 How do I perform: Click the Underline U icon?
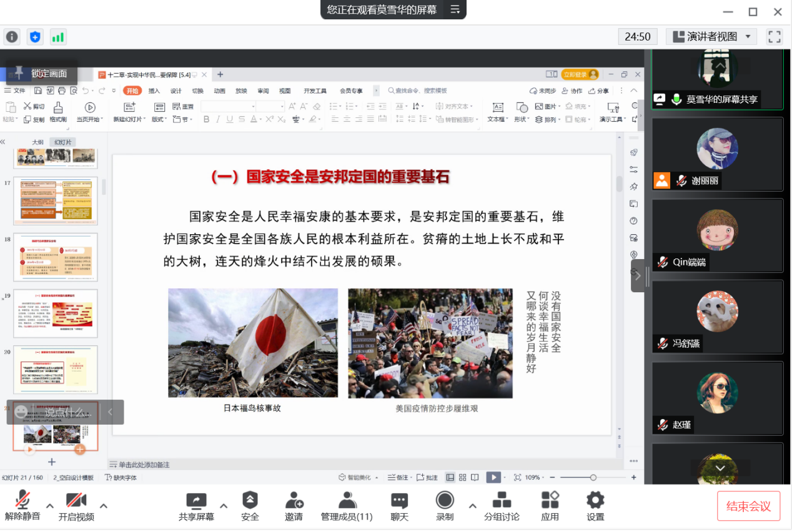pyautogui.click(x=230, y=119)
